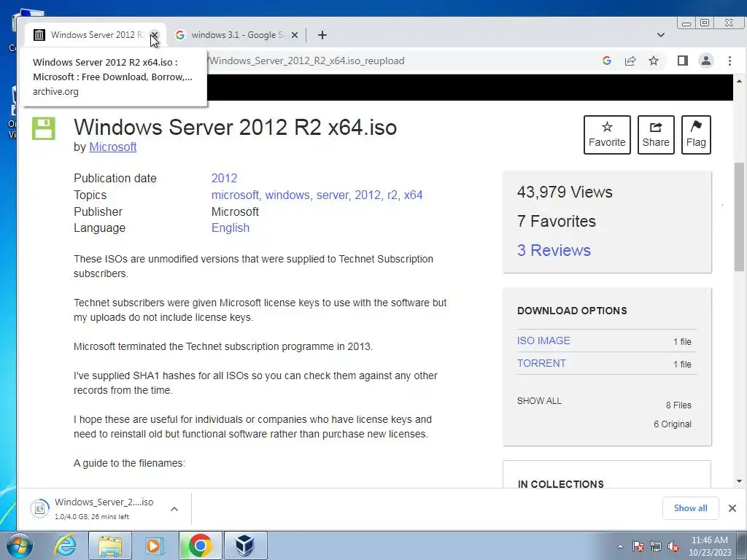
Task: Launch Internet Explorer from the taskbar
Action: point(65,545)
